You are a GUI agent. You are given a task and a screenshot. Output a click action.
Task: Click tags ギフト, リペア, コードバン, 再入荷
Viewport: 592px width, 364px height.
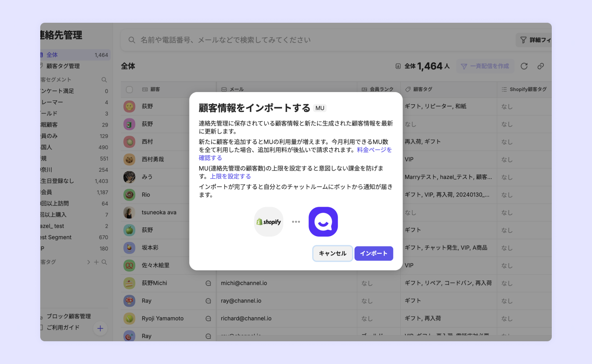click(448, 283)
